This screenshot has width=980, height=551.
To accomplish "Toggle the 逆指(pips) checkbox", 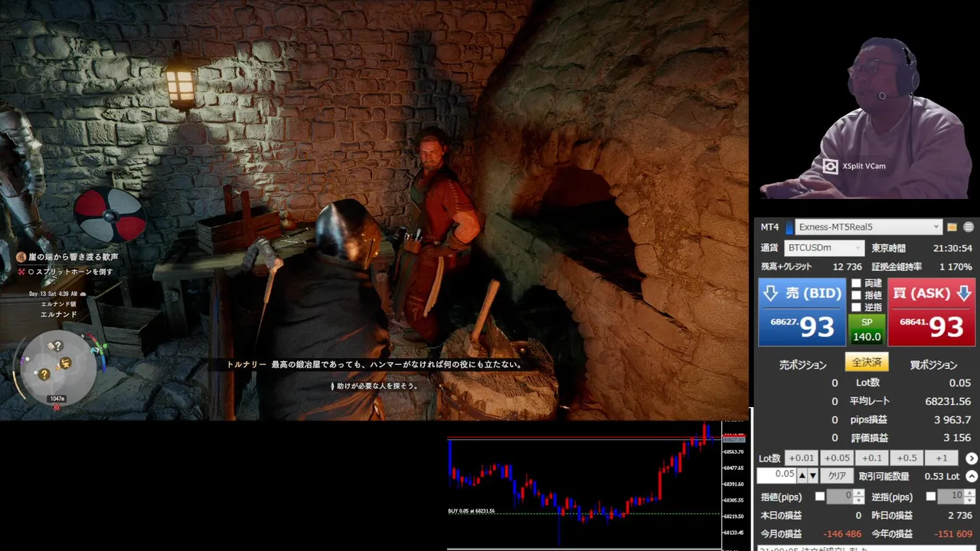I will tap(931, 497).
